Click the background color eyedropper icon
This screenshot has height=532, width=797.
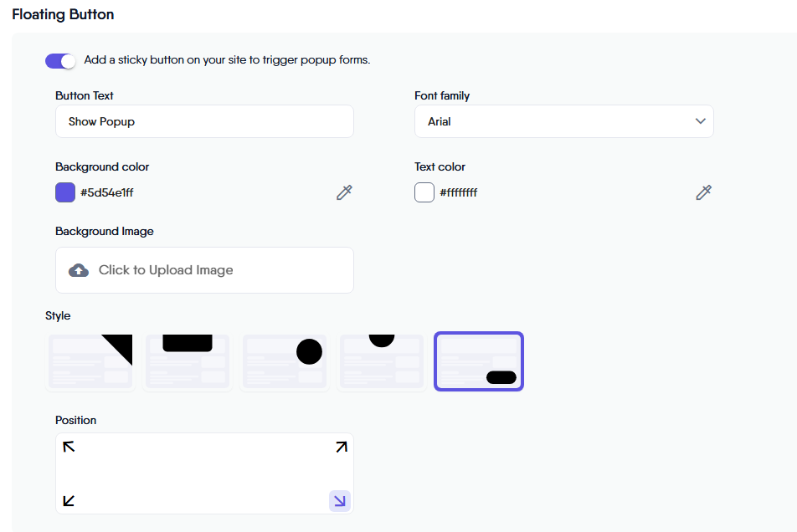click(x=344, y=193)
